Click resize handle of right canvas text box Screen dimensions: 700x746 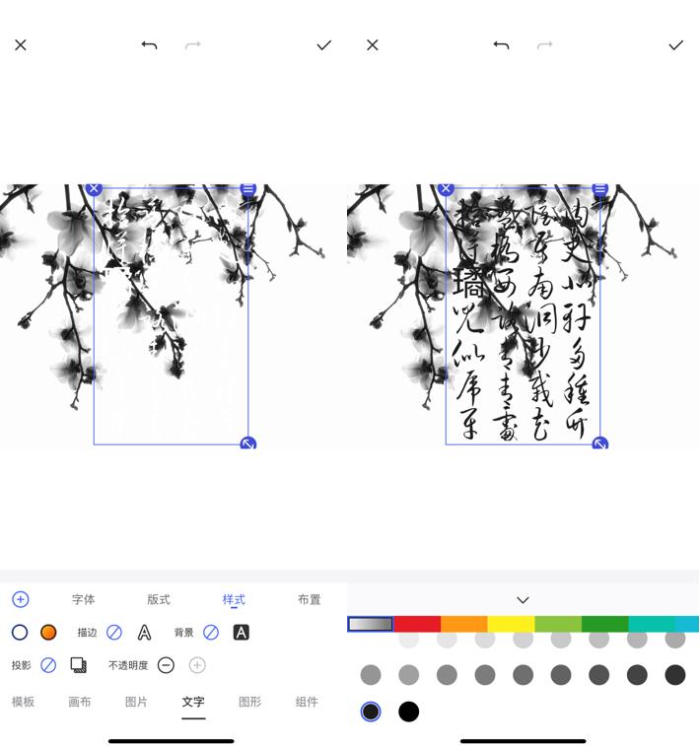pos(600,442)
